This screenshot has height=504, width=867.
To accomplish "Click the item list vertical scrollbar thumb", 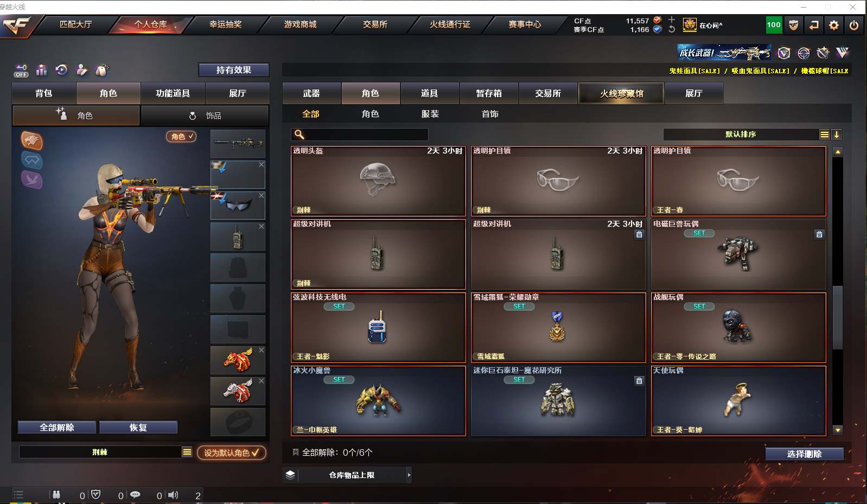I will tap(838, 317).
